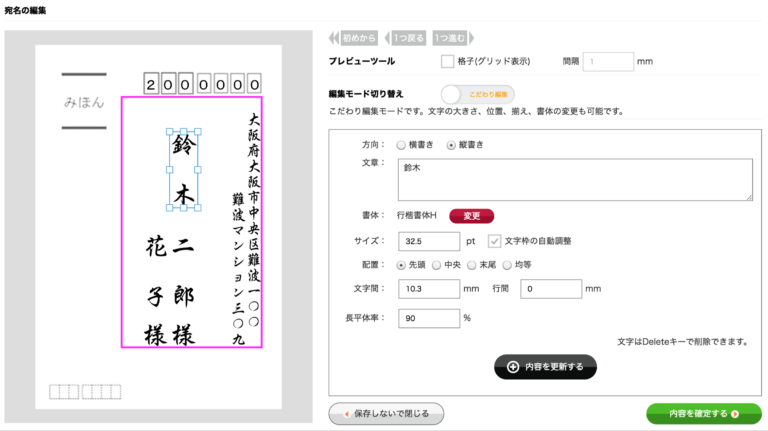Click the red 変更 font button

pyautogui.click(x=471, y=216)
